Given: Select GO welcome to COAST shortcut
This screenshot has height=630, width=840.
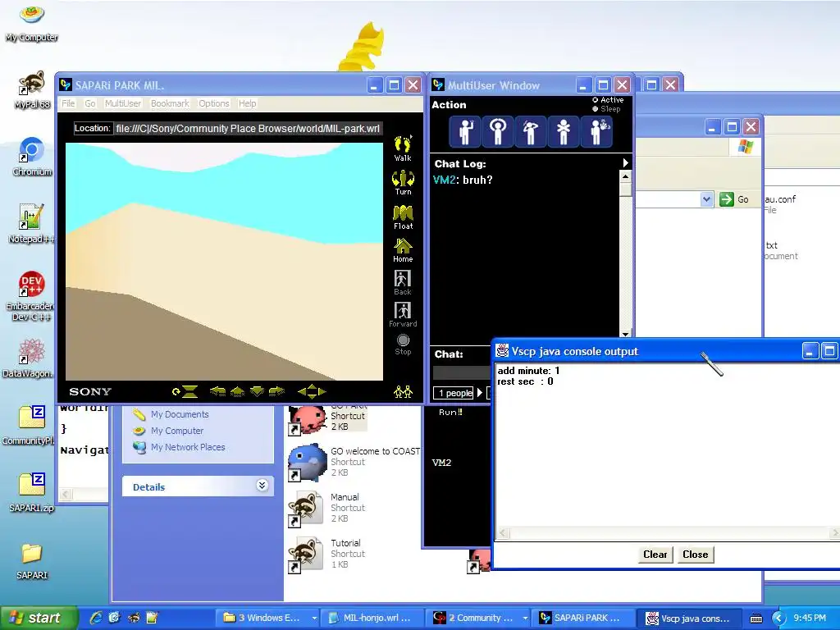Looking at the screenshot, I should coord(354,462).
